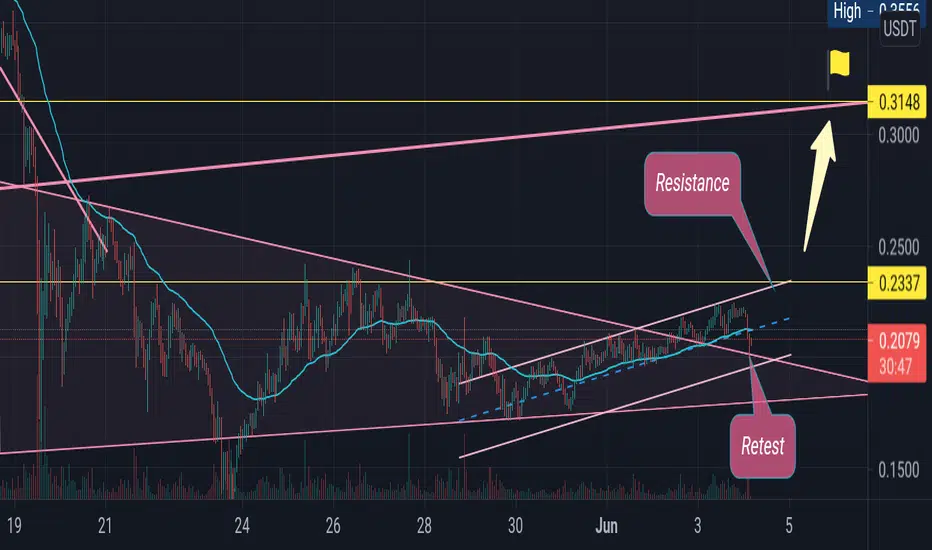932x550 pixels.
Task: Click the 19 date on time axis
Action: (x=14, y=526)
